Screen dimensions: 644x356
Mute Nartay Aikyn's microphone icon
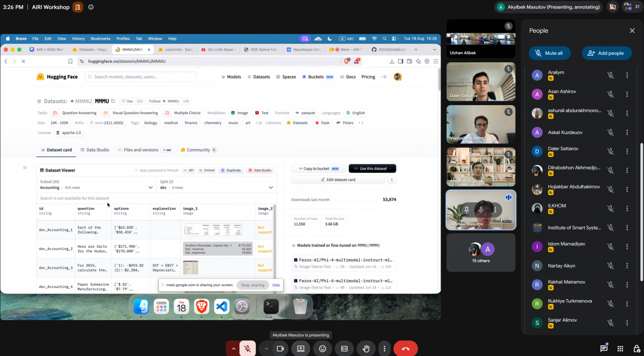(610, 265)
